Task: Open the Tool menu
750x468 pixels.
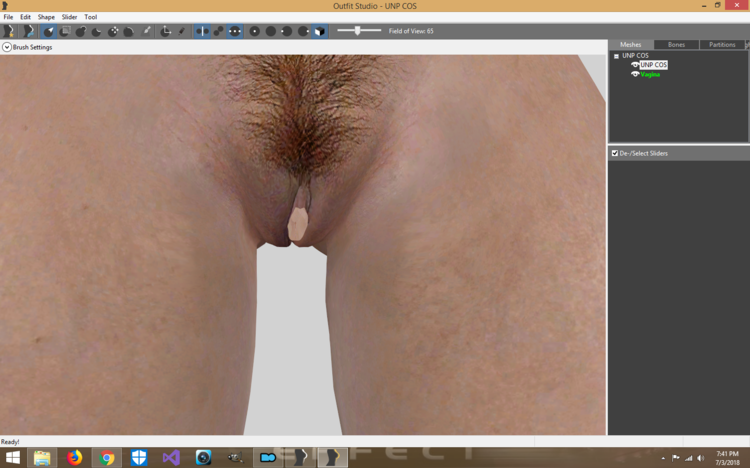Action: point(90,17)
